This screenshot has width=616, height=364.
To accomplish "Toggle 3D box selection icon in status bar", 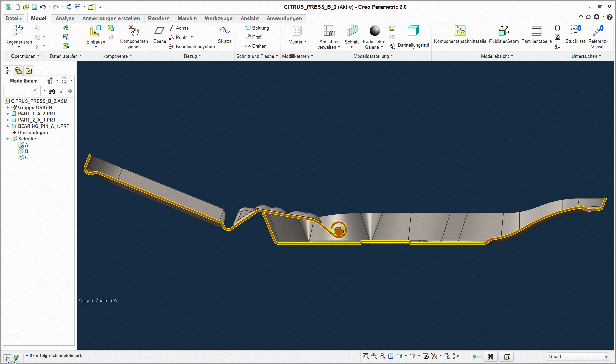I will (x=507, y=357).
